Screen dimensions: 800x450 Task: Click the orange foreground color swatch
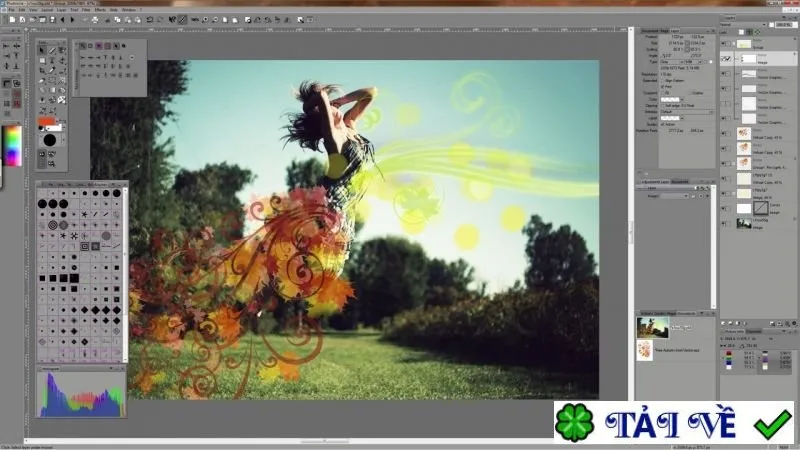point(46,121)
